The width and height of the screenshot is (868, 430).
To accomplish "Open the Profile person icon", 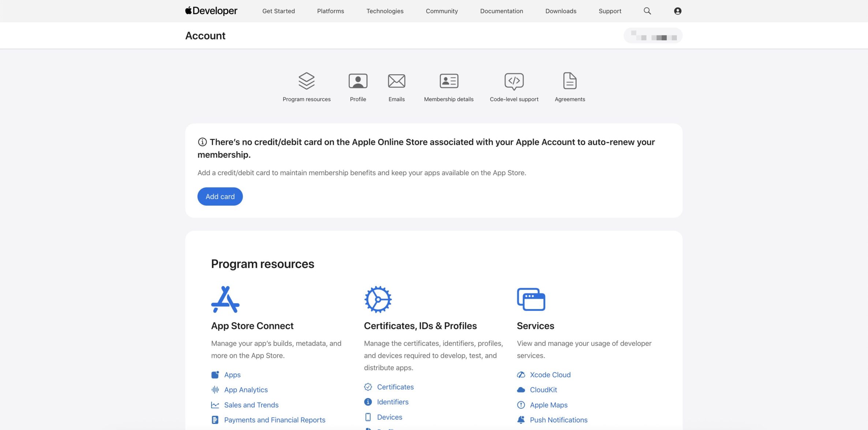I will 358,81.
